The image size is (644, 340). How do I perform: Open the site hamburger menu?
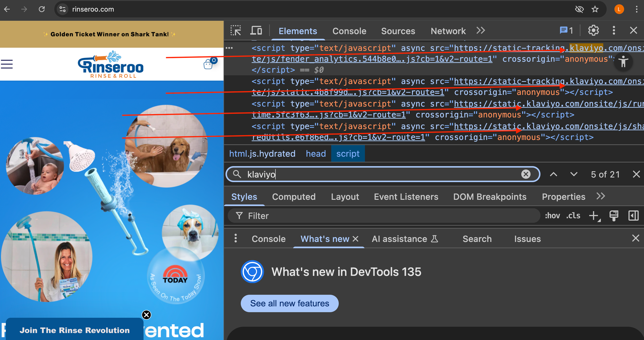tap(6, 64)
